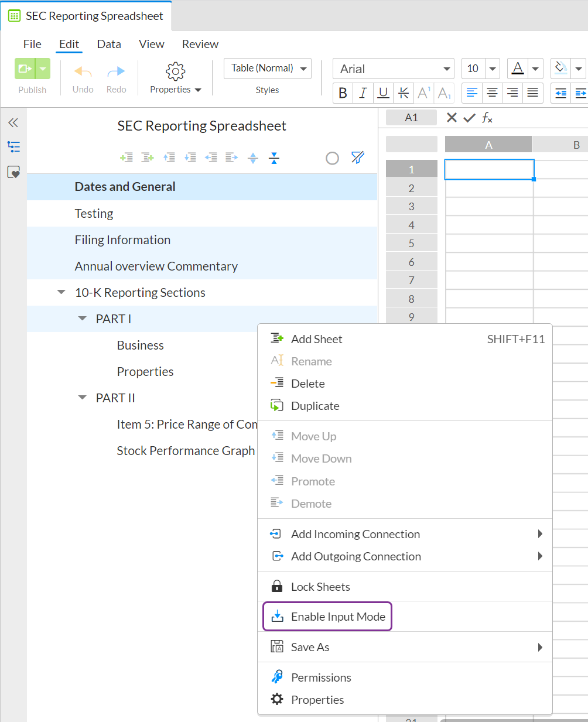Collapse the PART I section triangle
Viewport: 588px width, 722px height.
click(82, 319)
